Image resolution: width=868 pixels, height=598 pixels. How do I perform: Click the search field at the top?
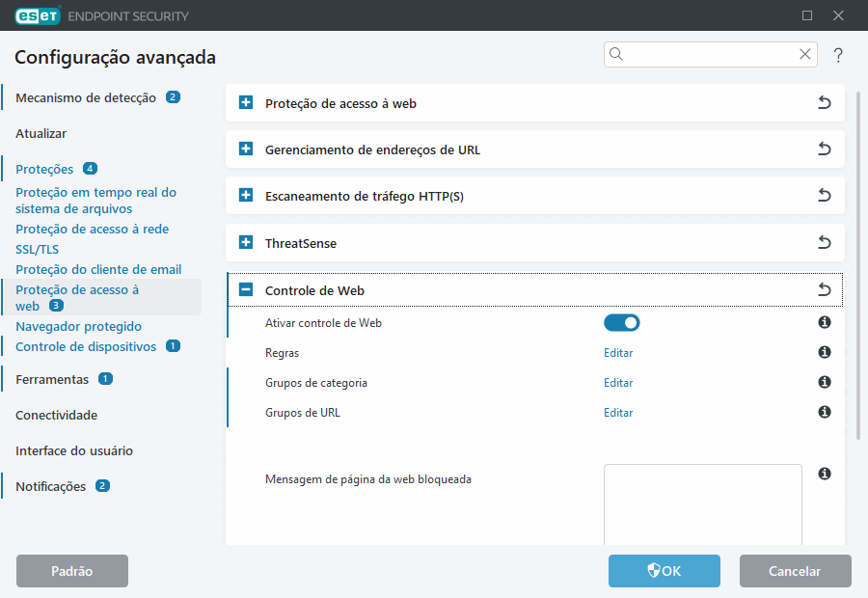tap(711, 55)
